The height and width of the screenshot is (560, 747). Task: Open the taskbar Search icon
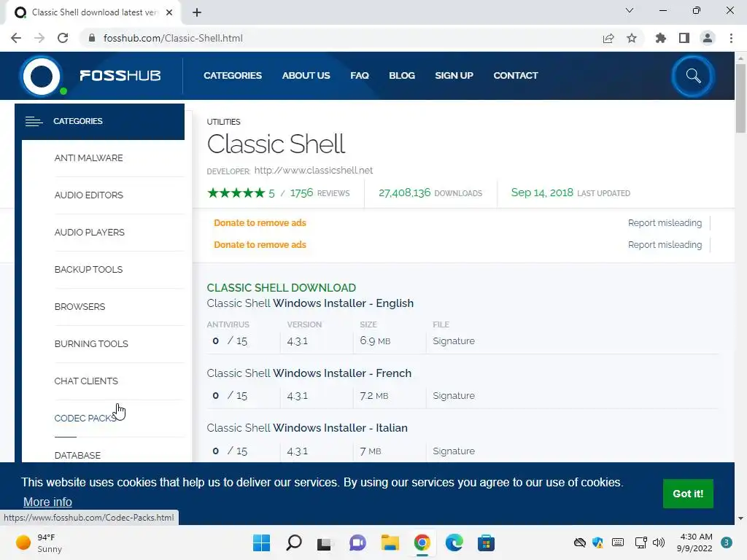tap(294, 542)
